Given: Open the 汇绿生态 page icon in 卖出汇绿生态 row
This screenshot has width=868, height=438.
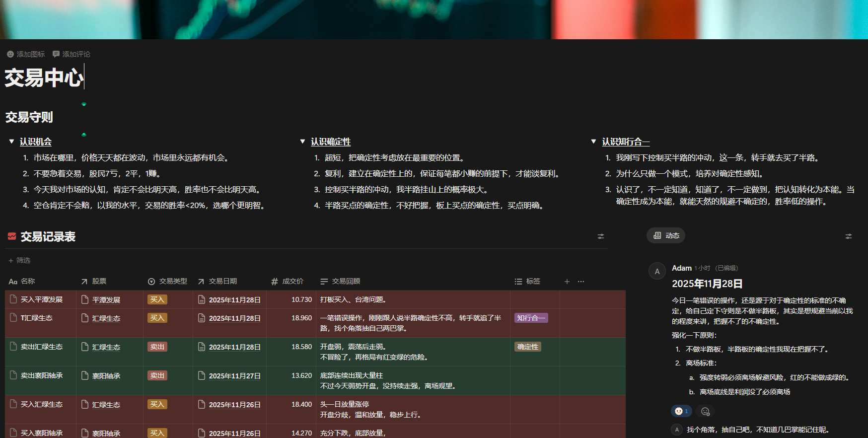Looking at the screenshot, I should [85, 347].
